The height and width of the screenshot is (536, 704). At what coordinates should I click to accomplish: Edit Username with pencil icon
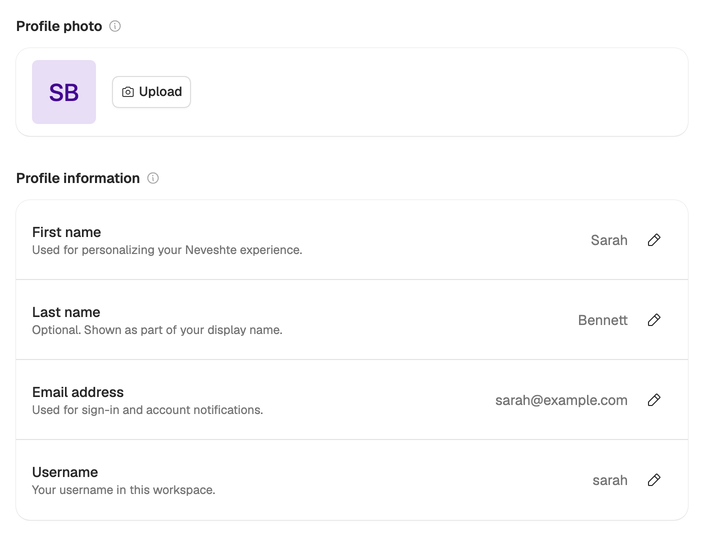(x=654, y=480)
